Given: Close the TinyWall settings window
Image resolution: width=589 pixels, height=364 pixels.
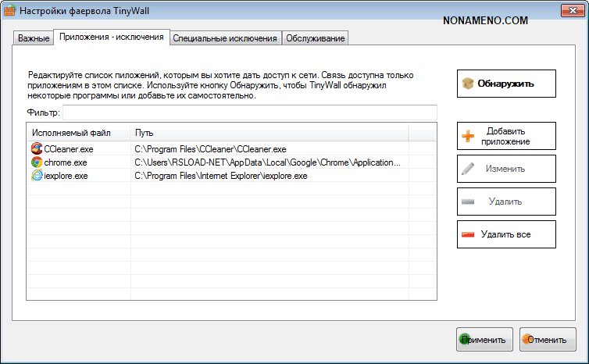Looking at the screenshot, I should [570, 10].
